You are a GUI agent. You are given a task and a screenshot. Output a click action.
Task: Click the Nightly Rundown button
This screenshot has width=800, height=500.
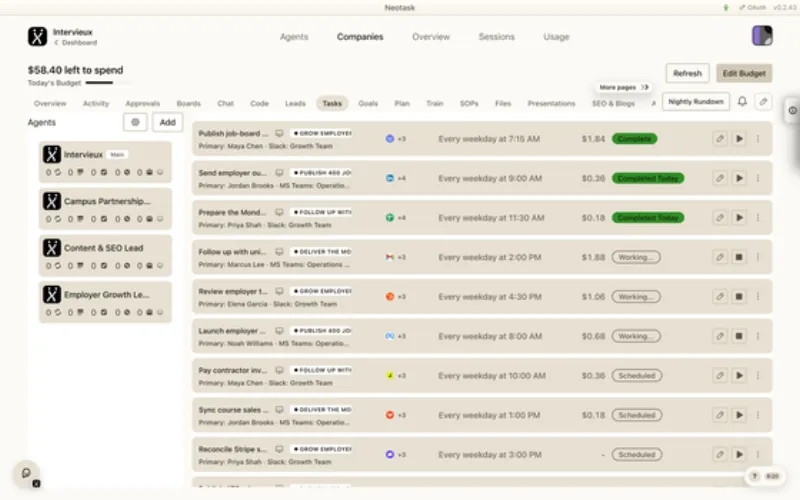(x=695, y=102)
